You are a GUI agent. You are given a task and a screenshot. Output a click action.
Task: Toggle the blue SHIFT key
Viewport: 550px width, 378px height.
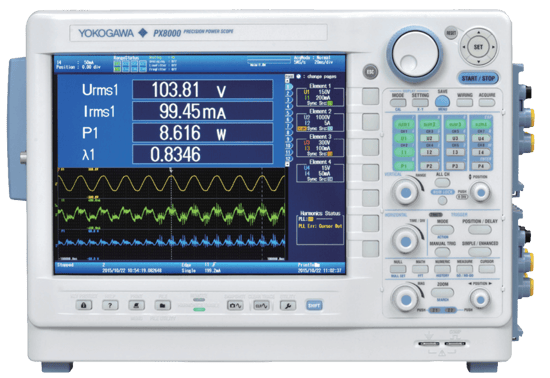click(314, 305)
